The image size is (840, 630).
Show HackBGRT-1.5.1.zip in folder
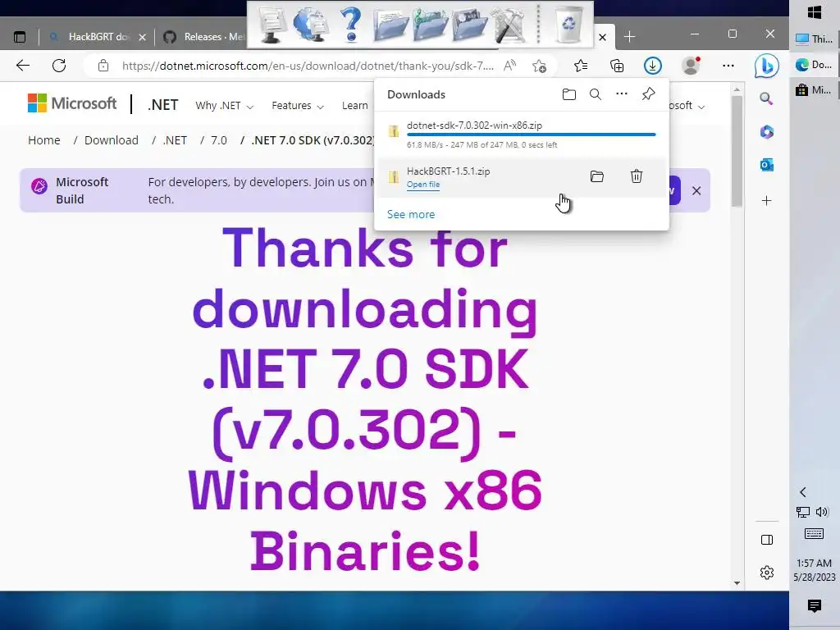click(597, 176)
